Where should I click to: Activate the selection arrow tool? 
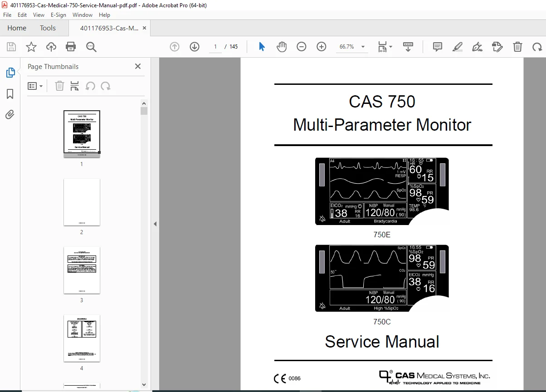[262, 47]
